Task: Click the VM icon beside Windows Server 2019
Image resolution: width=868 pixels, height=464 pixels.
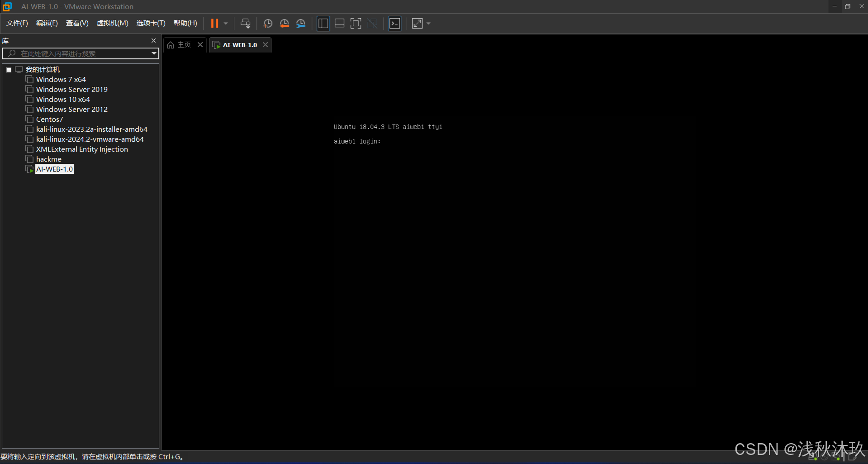Action: click(30, 90)
